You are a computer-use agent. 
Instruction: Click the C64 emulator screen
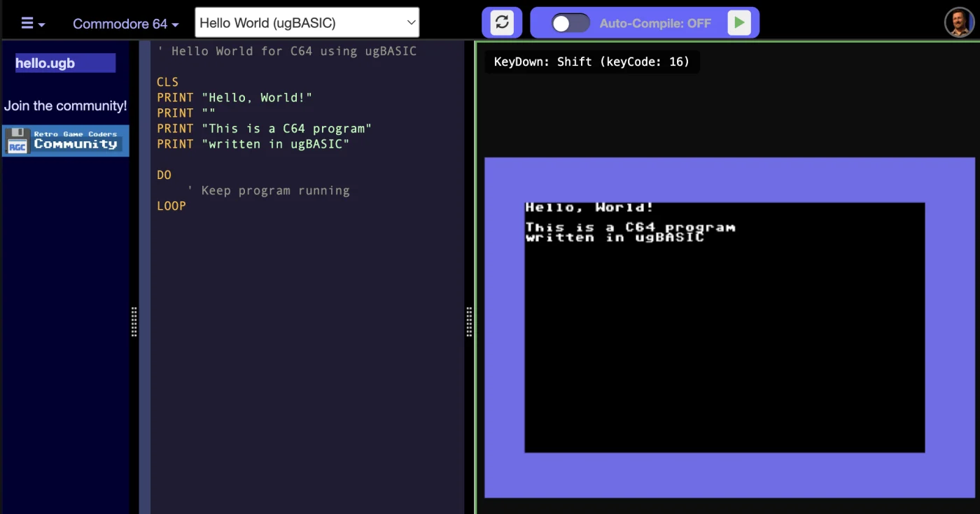[x=729, y=327]
